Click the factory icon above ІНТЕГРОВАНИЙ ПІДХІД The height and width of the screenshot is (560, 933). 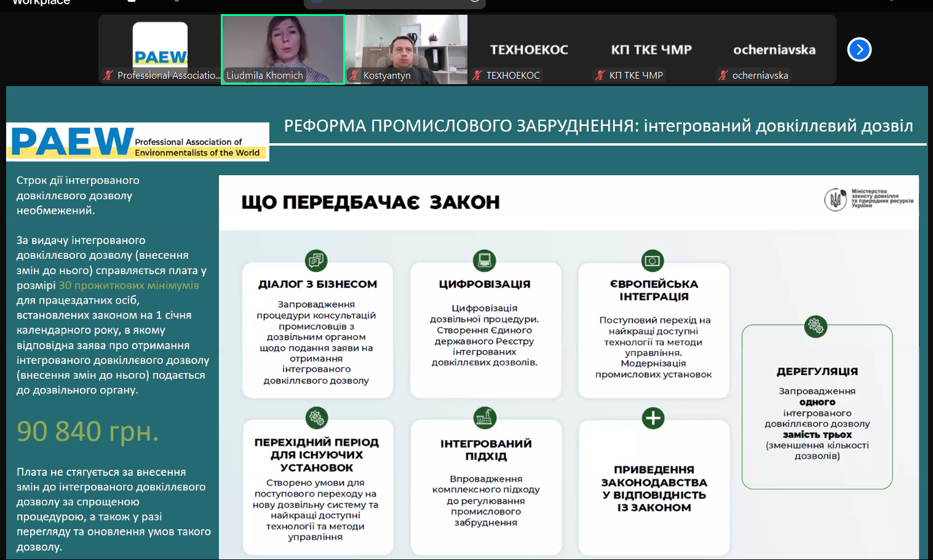[x=485, y=418]
